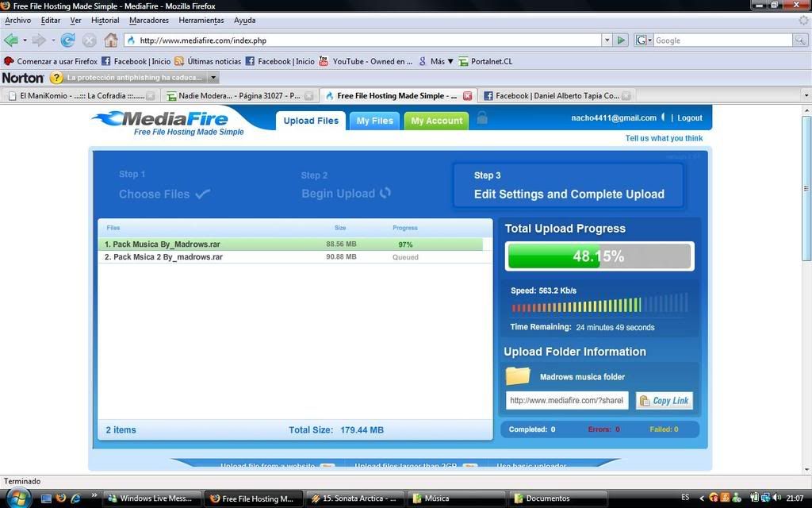
Task: Close the El ManiKomio tab
Action: pos(150,96)
